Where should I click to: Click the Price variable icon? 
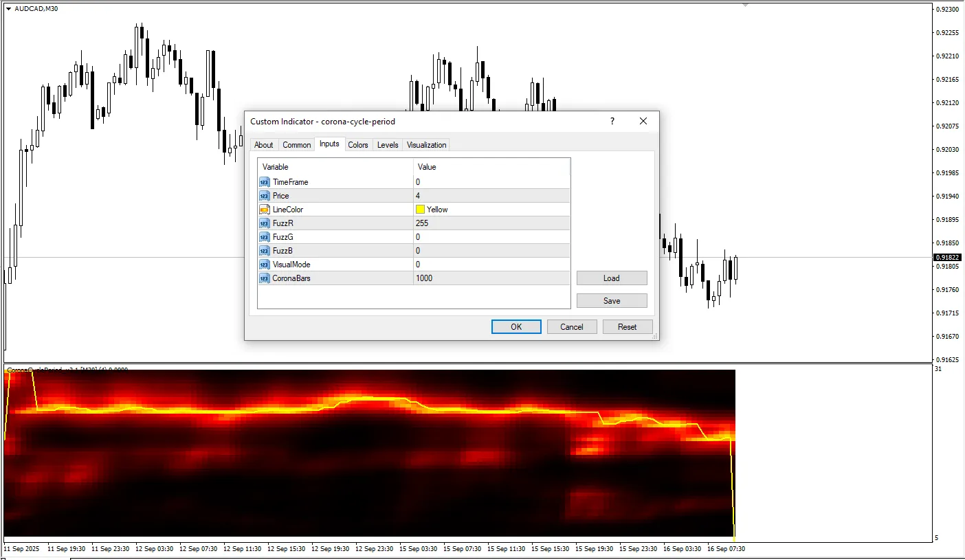point(265,196)
